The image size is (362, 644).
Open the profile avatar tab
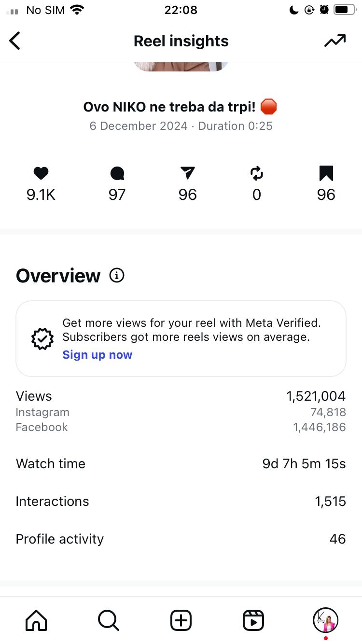(x=326, y=620)
